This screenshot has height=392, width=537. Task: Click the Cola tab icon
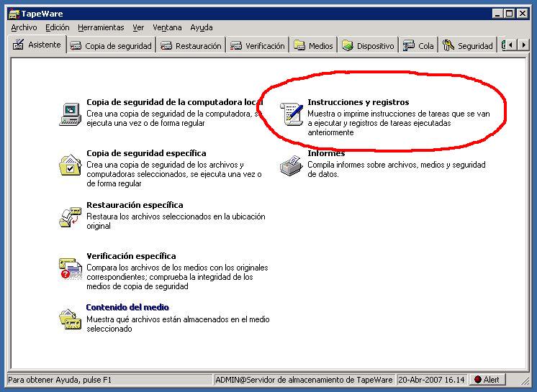pos(409,45)
